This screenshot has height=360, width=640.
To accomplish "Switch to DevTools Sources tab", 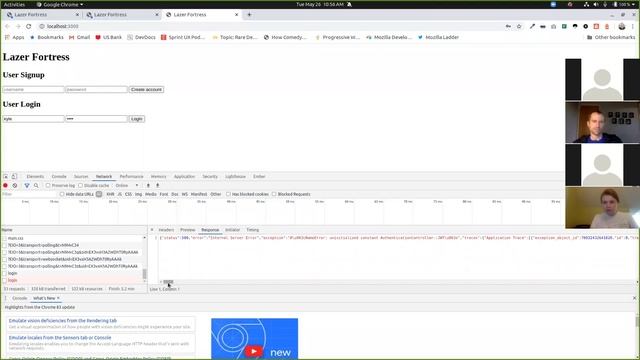I will pos(81,176).
